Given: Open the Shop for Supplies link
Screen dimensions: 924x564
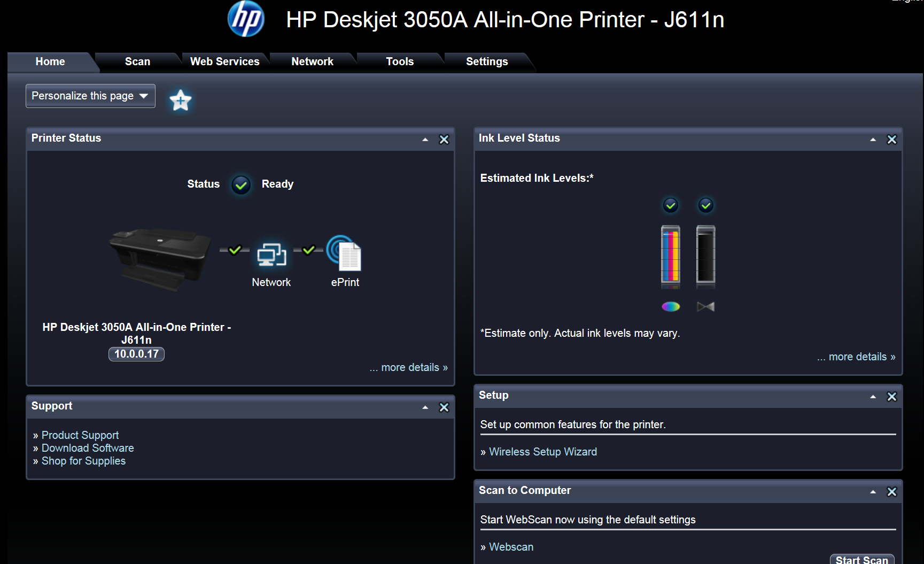Looking at the screenshot, I should (83, 461).
